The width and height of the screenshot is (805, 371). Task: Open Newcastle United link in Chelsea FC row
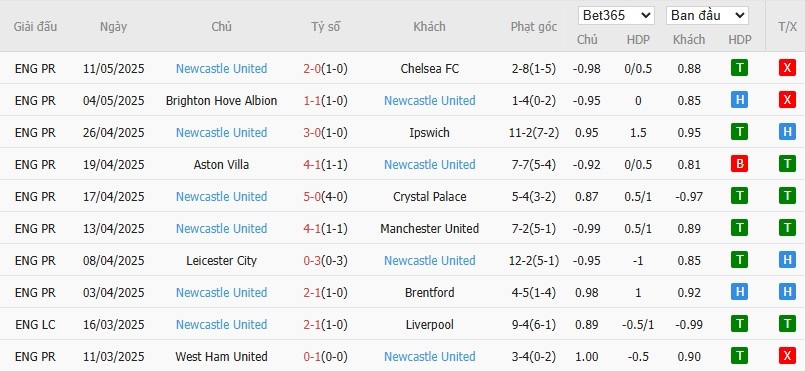tap(221, 68)
